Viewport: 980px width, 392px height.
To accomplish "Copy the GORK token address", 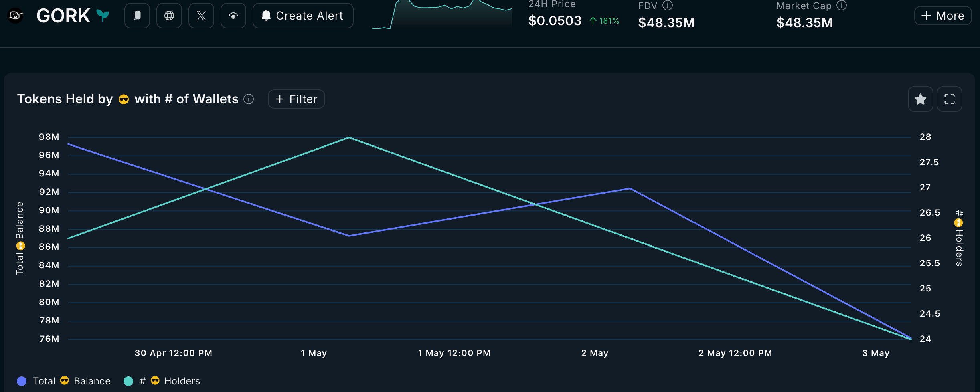I will point(137,16).
